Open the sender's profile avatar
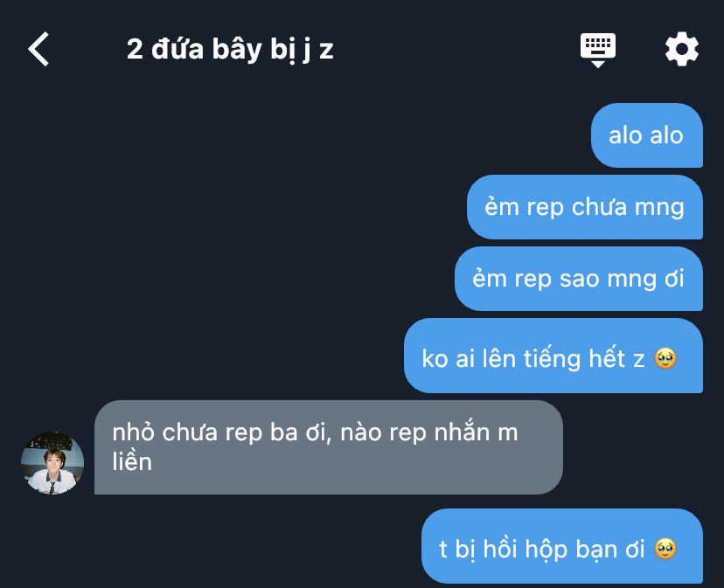The width and height of the screenshot is (724, 588). [x=52, y=462]
